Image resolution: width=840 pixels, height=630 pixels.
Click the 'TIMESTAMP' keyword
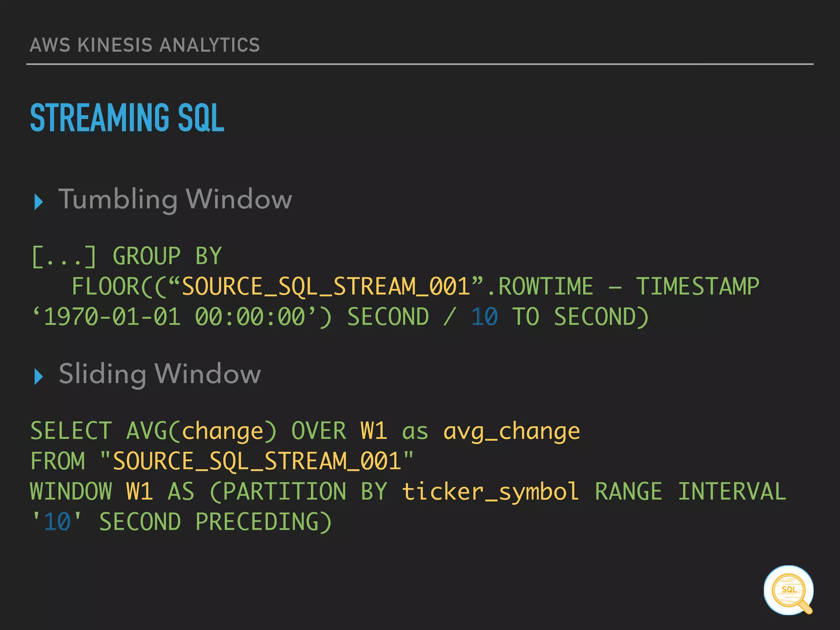697,286
